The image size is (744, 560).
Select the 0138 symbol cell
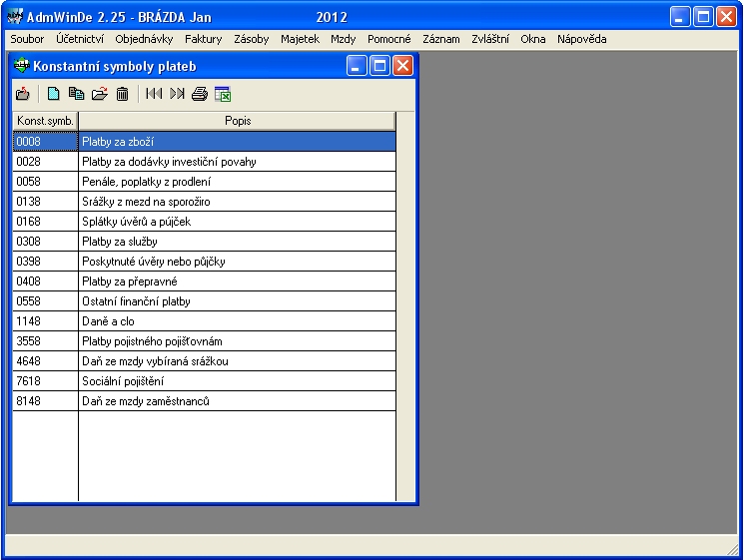[45, 201]
